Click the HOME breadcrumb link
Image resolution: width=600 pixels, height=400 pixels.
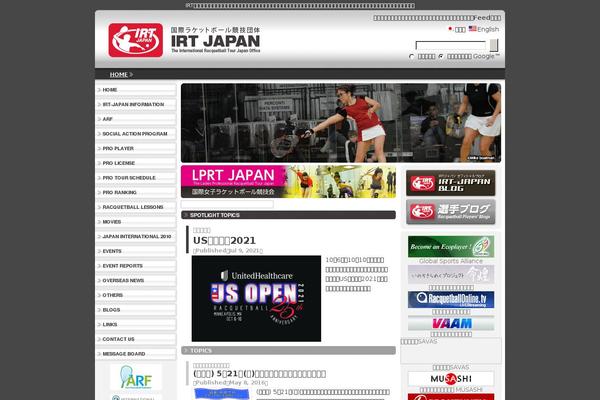click(119, 74)
